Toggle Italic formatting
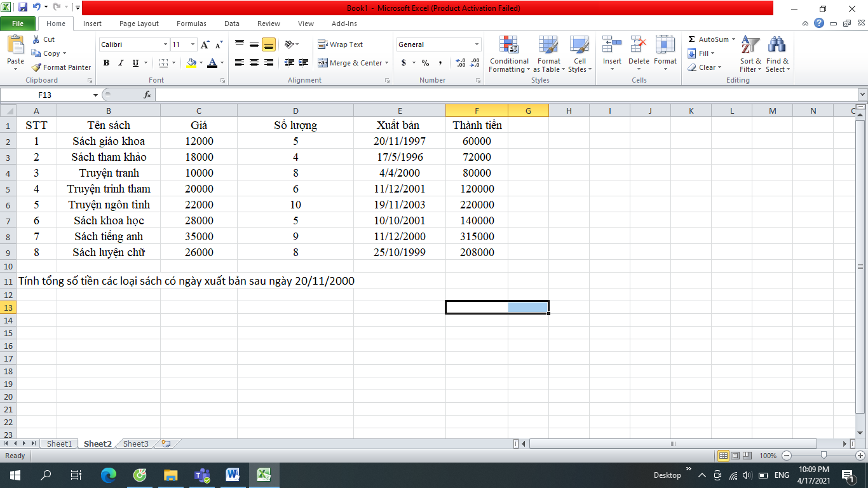 pyautogui.click(x=121, y=63)
